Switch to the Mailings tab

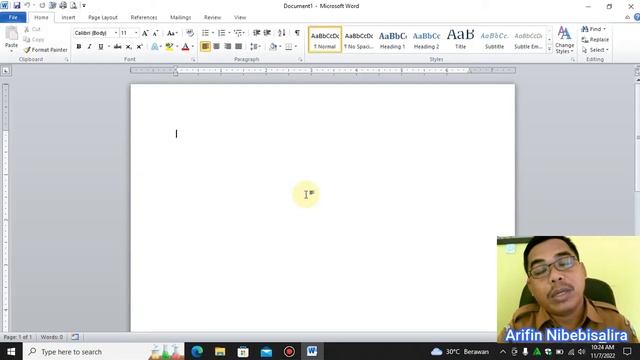(x=180, y=18)
